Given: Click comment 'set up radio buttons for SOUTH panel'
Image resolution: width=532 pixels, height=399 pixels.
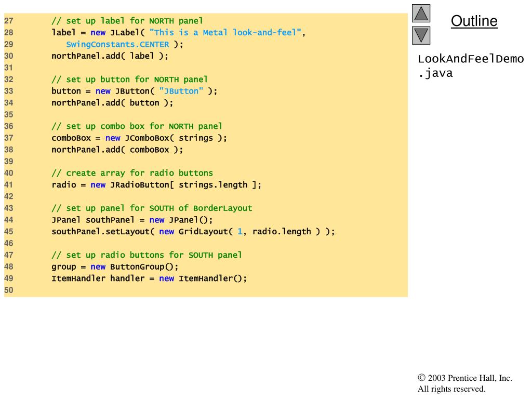Looking at the screenshot, I should [147, 255].
